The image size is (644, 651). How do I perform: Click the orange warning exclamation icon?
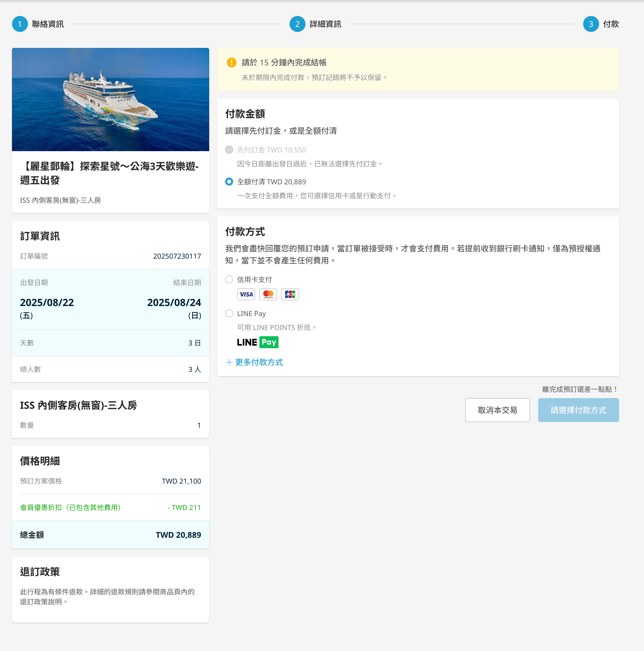coord(231,62)
